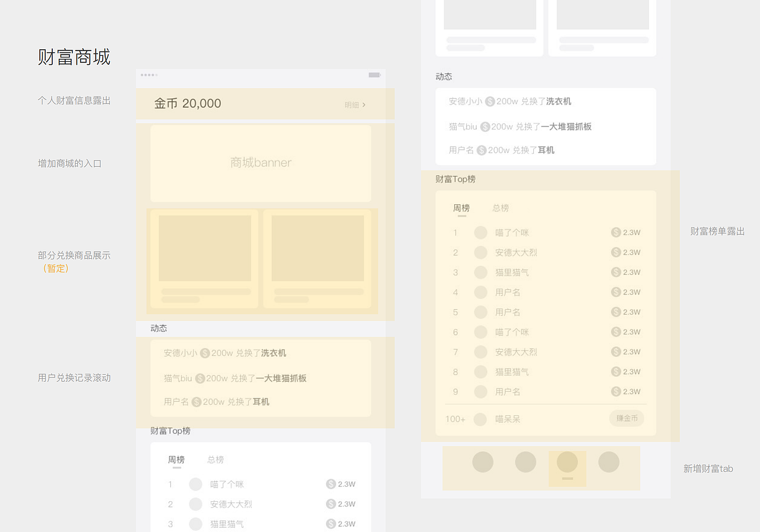The width and height of the screenshot is (760, 532).
Task: Select the 周榜 tab in left 财富Top榜 panel
Action: coord(176,459)
